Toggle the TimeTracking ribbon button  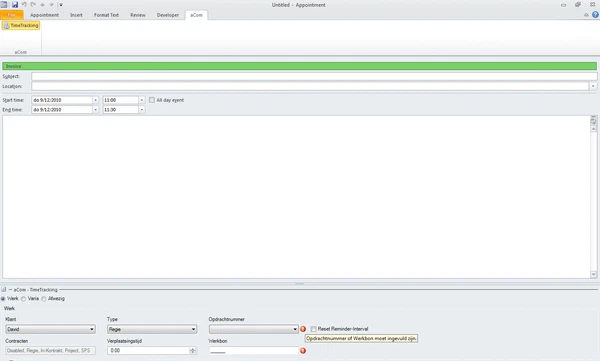(21, 25)
